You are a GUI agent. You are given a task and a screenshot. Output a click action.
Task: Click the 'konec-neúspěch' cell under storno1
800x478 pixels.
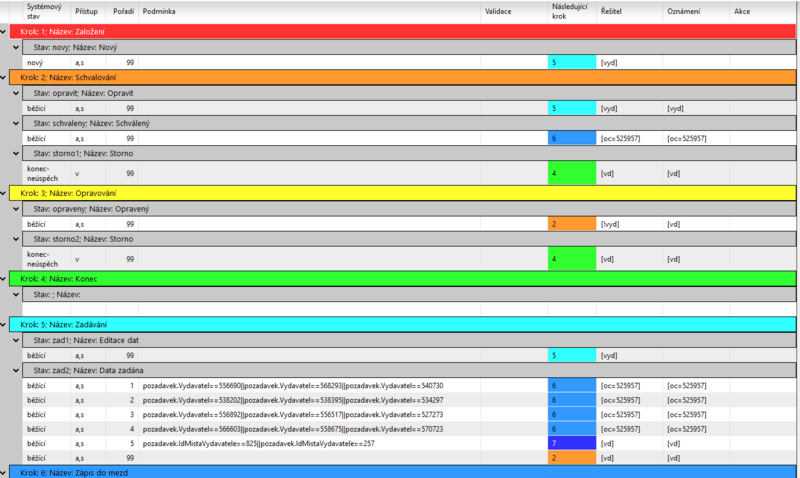(47, 173)
